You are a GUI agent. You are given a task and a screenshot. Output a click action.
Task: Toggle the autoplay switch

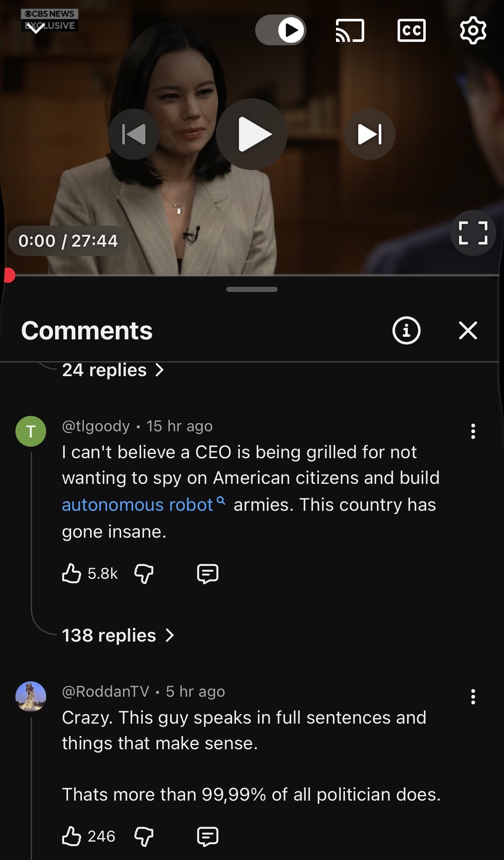pos(281,30)
